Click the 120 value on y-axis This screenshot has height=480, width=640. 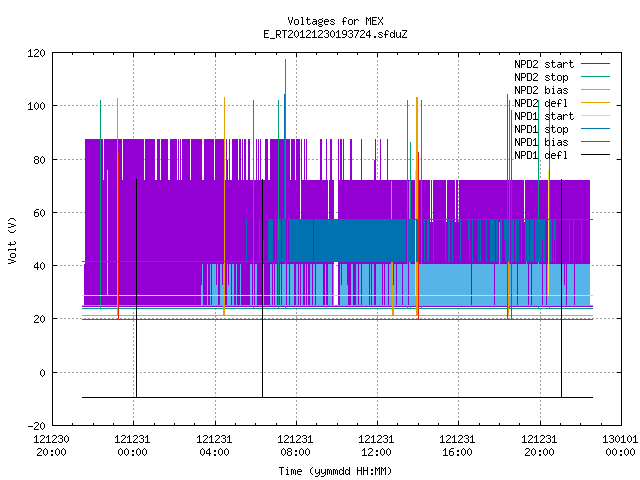click(36, 53)
